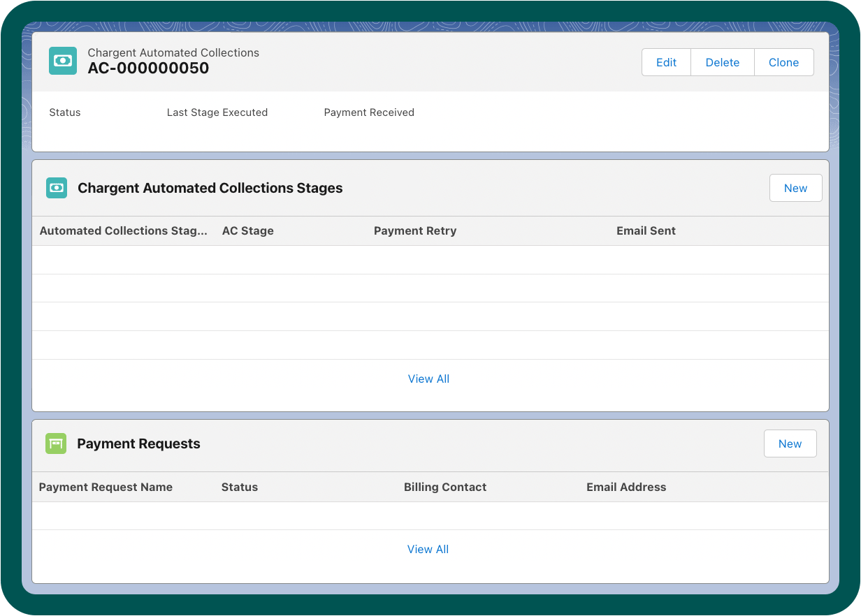Image resolution: width=861 pixels, height=616 pixels.
Task: Create New Payment Request
Action: point(790,443)
